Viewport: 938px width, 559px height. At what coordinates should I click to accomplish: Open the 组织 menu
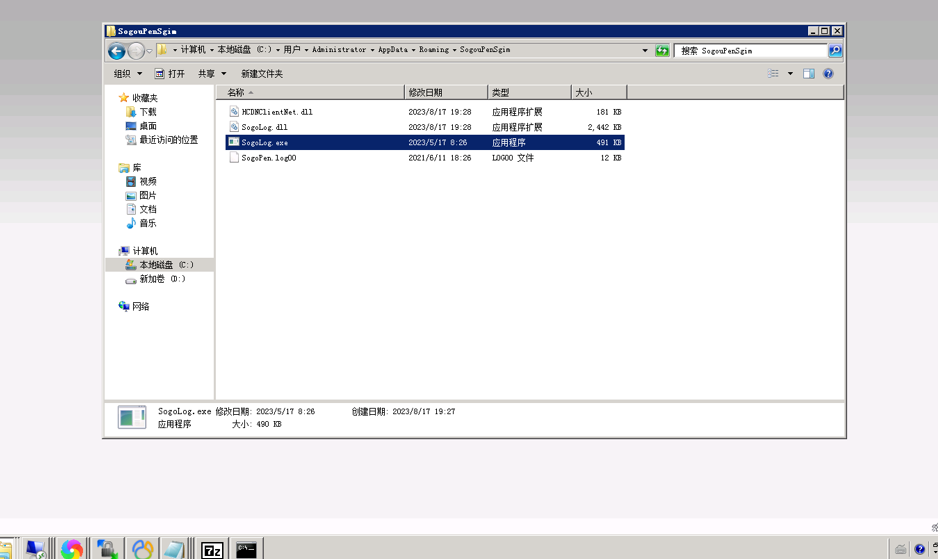pyautogui.click(x=128, y=74)
